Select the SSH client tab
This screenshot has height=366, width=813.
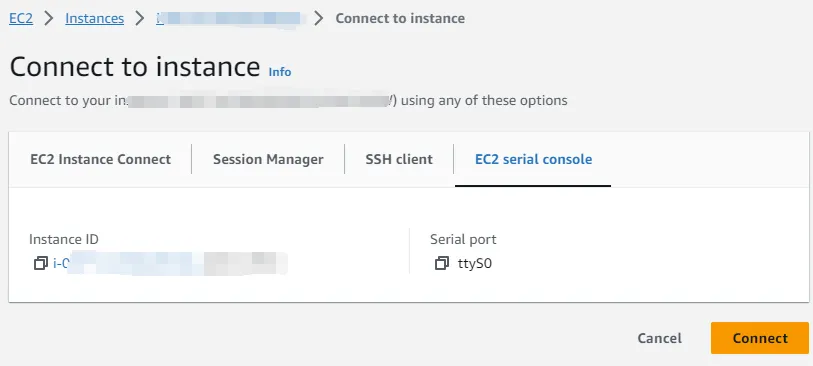pyautogui.click(x=399, y=159)
